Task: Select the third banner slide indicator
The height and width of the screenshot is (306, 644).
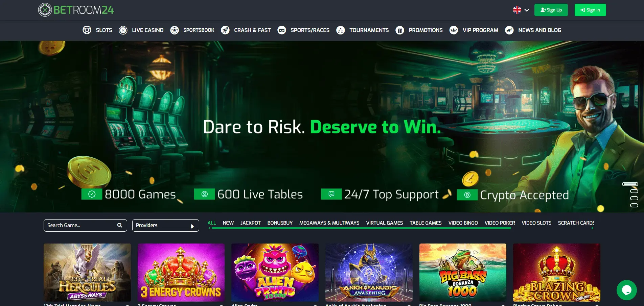Action: [634, 198]
